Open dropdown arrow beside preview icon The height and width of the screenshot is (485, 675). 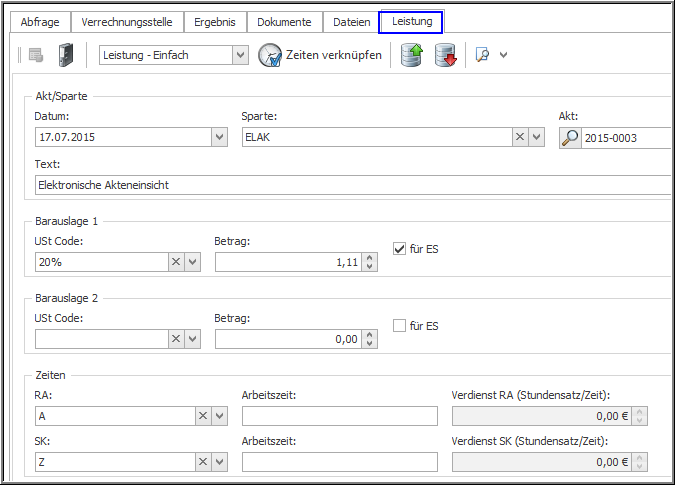503,55
